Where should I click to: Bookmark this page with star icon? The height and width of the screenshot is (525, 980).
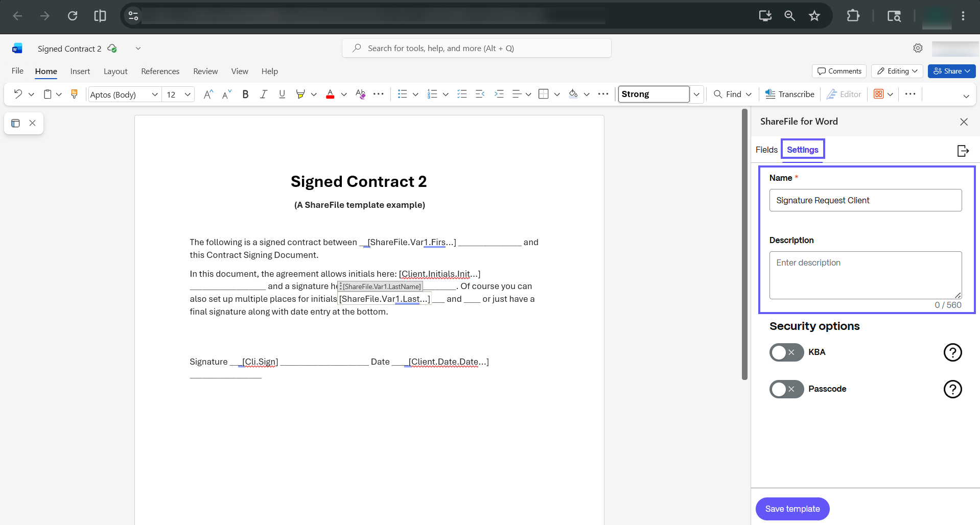pyautogui.click(x=814, y=16)
